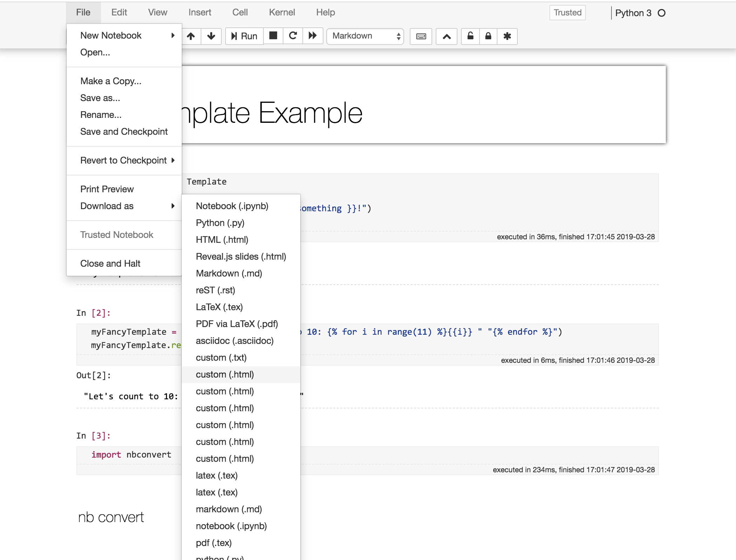This screenshot has height=560, width=736.
Task: Click the Python 3 kernel name
Action: coord(633,13)
